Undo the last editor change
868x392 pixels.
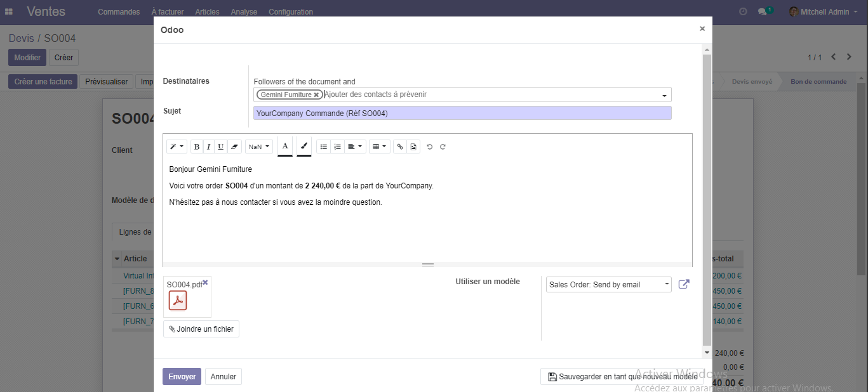click(430, 147)
